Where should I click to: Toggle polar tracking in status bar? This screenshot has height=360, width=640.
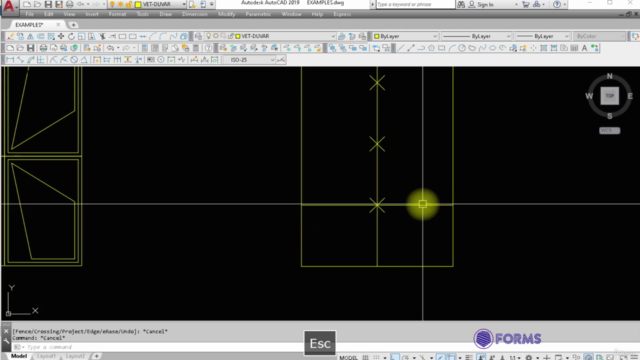(x=406, y=357)
